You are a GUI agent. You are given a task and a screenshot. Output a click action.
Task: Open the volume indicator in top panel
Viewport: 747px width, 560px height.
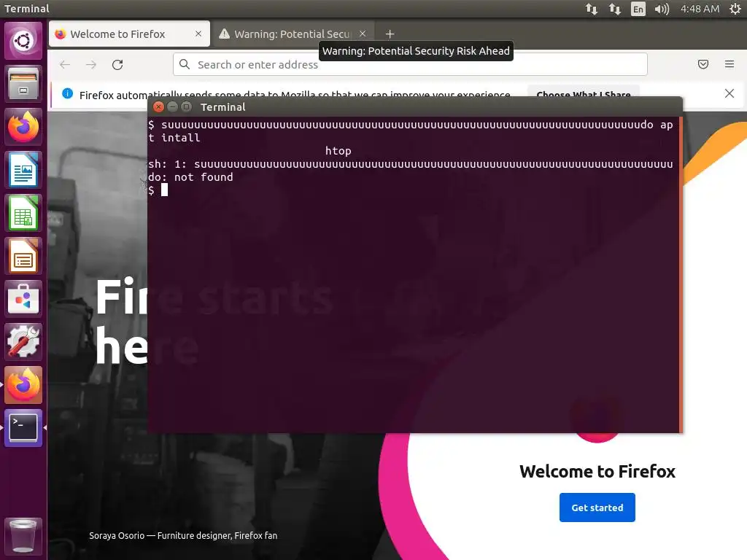(662, 9)
